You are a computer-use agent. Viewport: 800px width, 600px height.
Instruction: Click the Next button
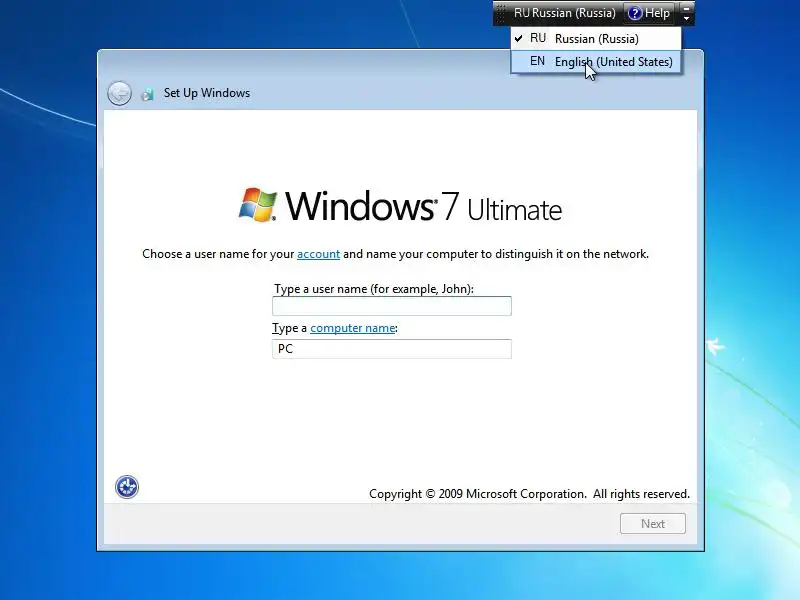653,524
